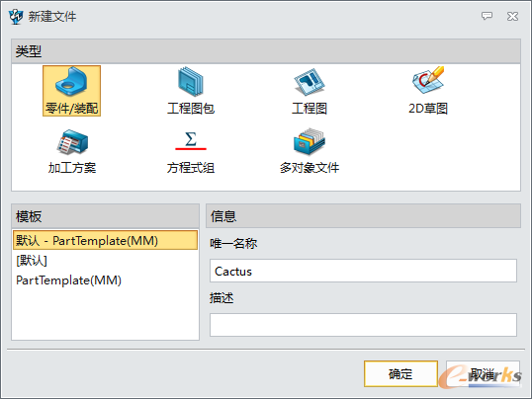Click the 类型 section header
The image size is (532, 399).
tap(266, 51)
